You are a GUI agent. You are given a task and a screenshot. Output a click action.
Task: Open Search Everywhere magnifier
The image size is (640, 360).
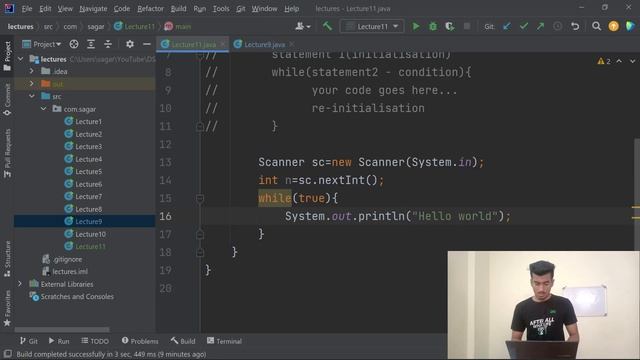click(596, 27)
